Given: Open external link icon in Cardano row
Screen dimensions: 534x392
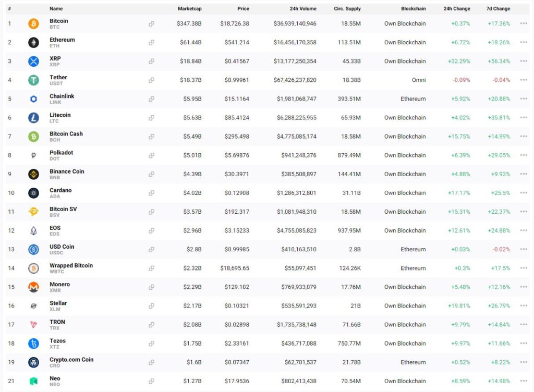Looking at the screenshot, I should click(x=152, y=193).
